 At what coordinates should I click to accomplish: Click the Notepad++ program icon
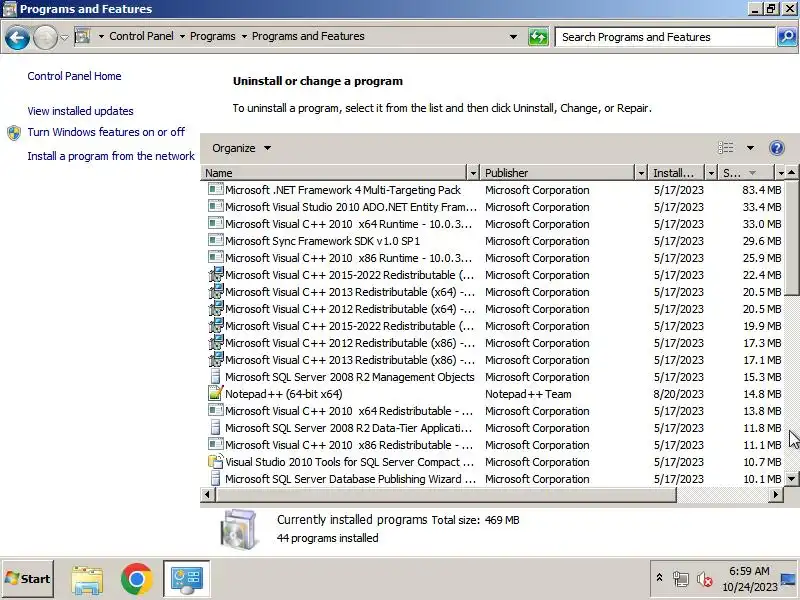click(216, 393)
